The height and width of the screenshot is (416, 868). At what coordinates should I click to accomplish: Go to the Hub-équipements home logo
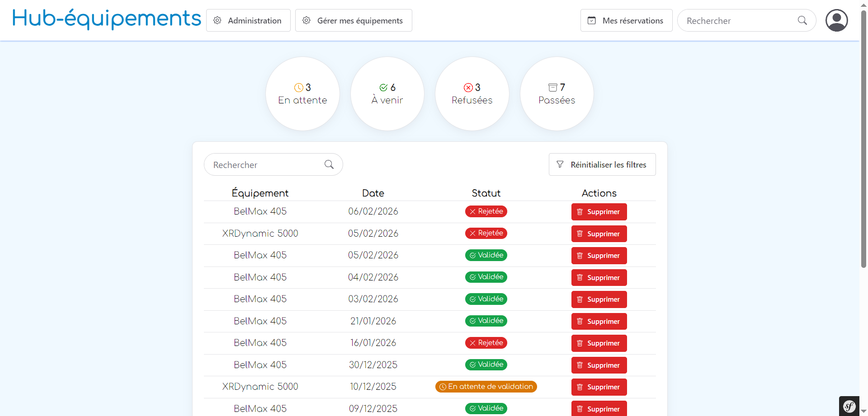(106, 19)
